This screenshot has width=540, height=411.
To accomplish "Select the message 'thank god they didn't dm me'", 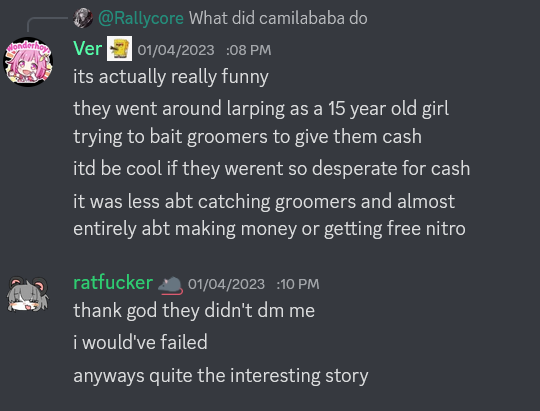I will coord(194,310).
